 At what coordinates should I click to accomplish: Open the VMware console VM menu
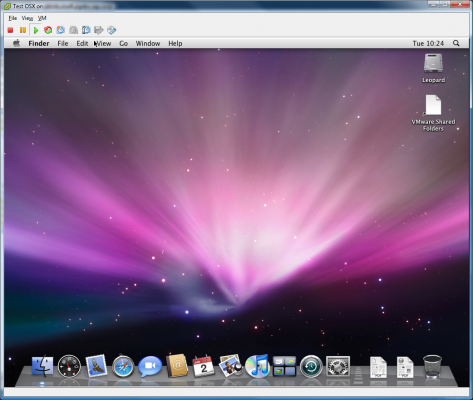coord(42,18)
